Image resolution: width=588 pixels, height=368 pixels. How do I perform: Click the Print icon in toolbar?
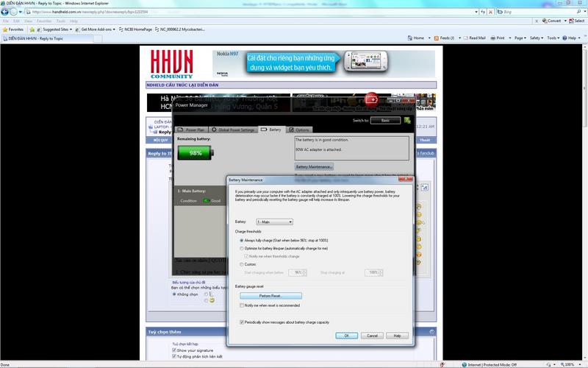492,38
